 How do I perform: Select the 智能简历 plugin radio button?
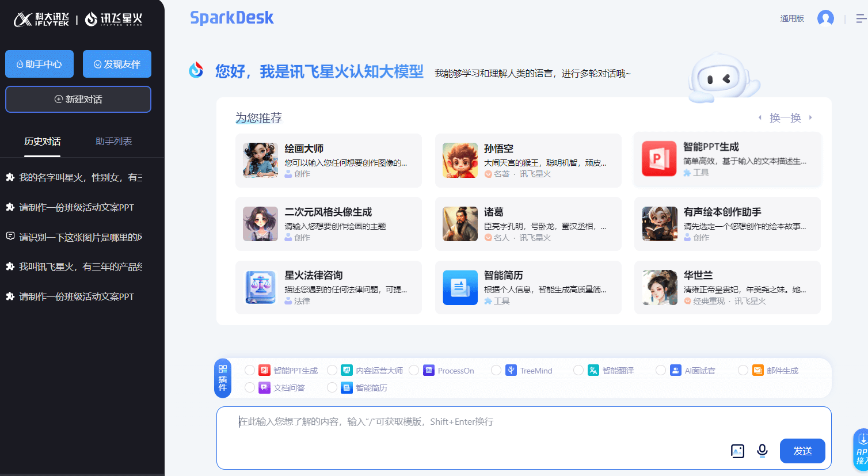coord(332,387)
